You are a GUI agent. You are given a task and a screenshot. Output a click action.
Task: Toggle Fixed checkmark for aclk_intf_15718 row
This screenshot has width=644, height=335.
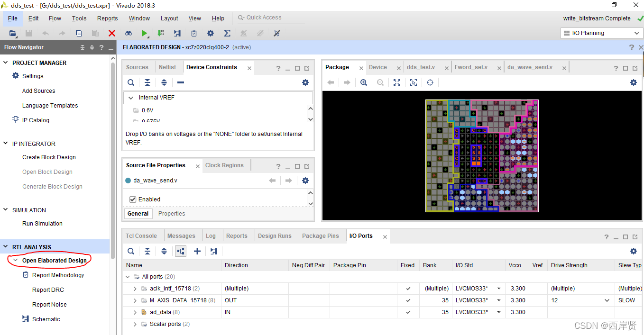[x=408, y=289]
